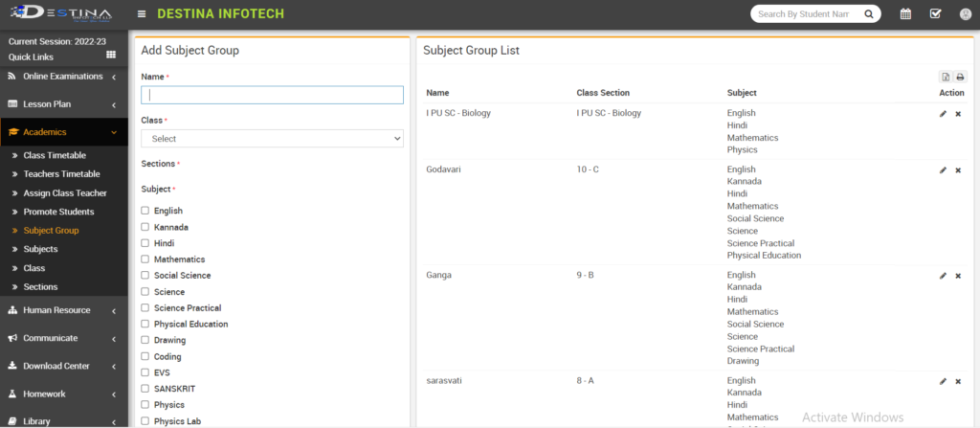Open the Class select dropdown

[272, 139]
